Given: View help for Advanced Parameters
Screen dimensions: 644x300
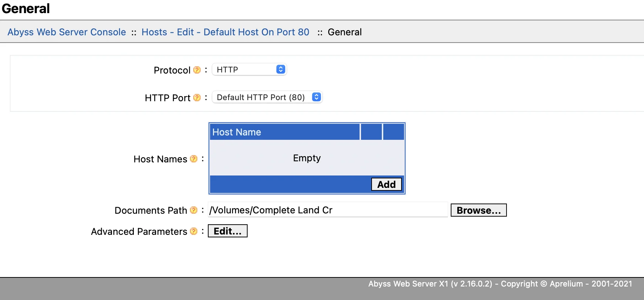Looking at the screenshot, I should [x=194, y=231].
